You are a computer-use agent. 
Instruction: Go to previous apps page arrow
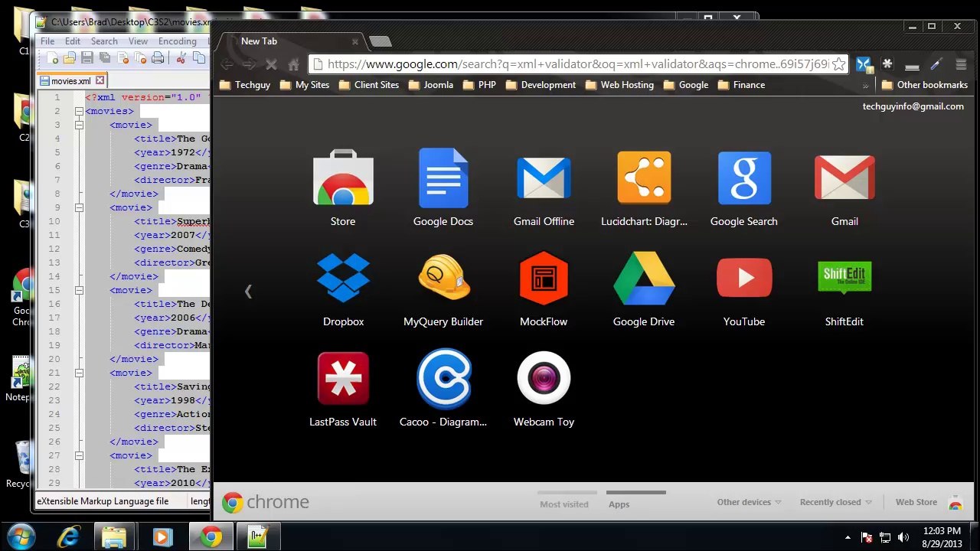(248, 291)
